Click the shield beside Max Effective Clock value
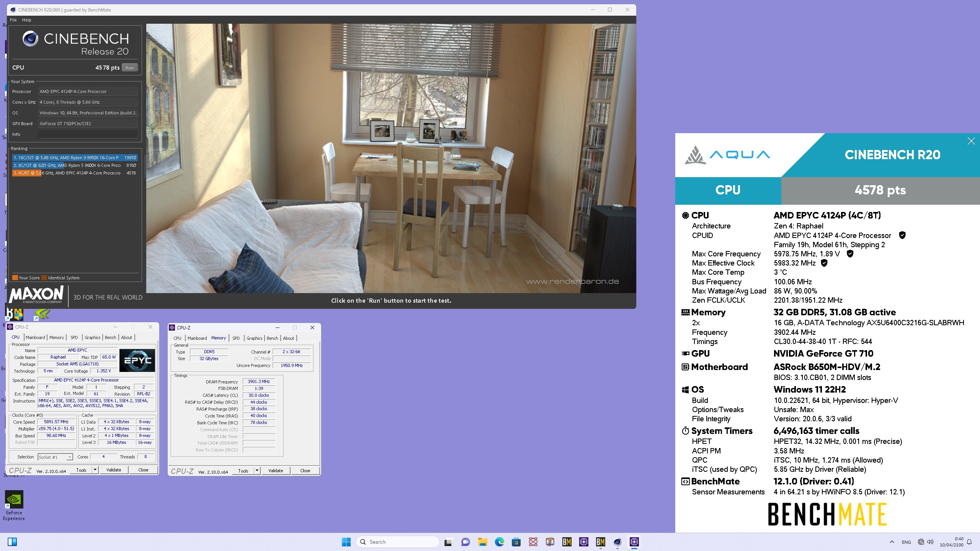This screenshot has width=980, height=551. pyautogui.click(x=824, y=263)
